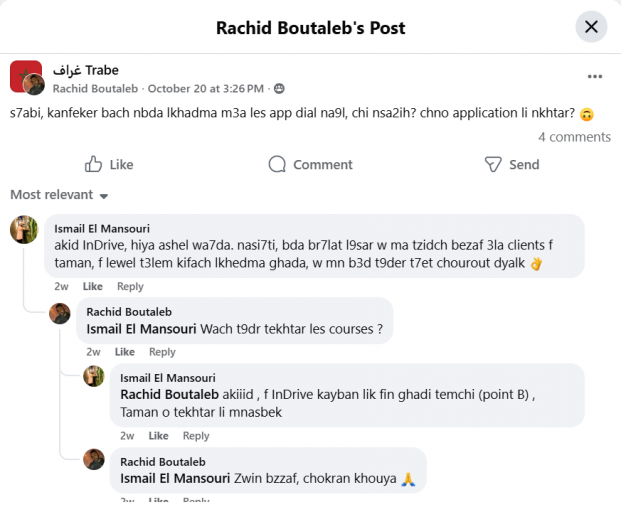Click Rachid Boutaleb's last reply avatar
Screen dimensions: 621x512
click(x=93, y=460)
